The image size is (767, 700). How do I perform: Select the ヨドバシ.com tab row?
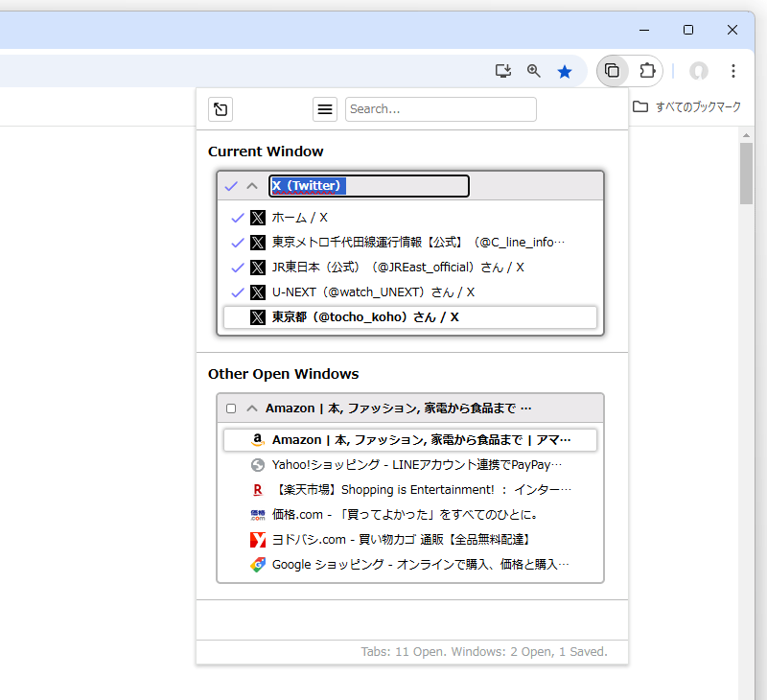coord(410,540)
